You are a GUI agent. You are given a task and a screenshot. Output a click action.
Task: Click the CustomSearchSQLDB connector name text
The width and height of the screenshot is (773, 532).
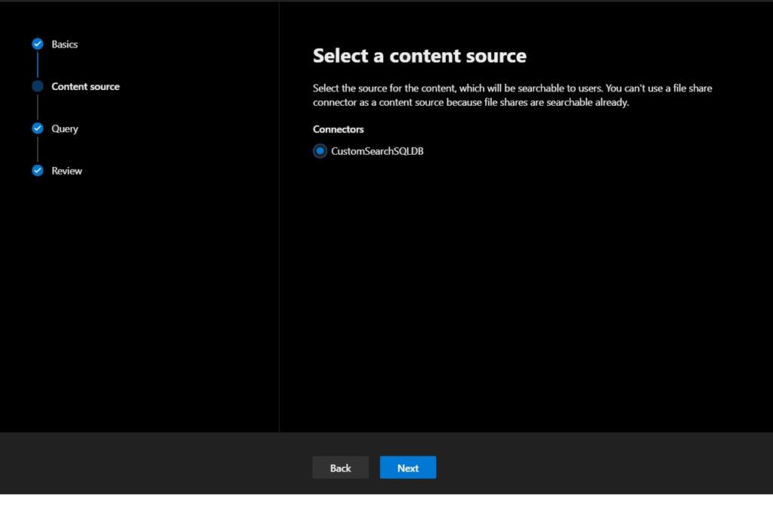377,151
